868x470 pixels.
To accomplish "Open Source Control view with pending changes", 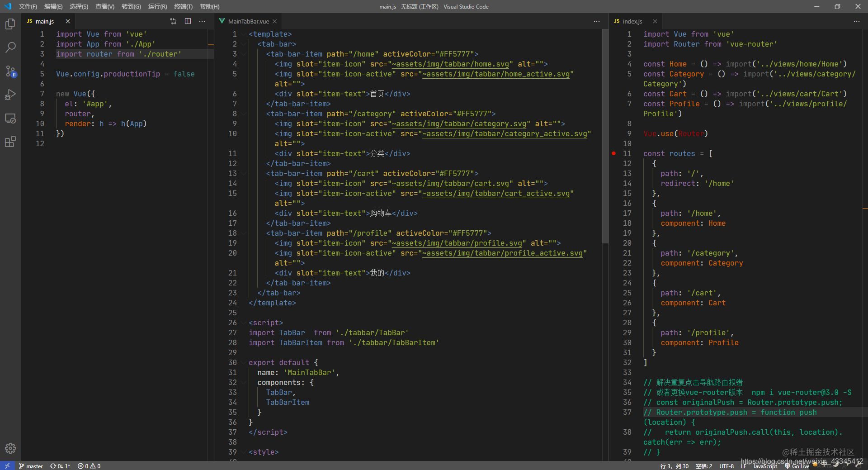I will click(10, 71).
